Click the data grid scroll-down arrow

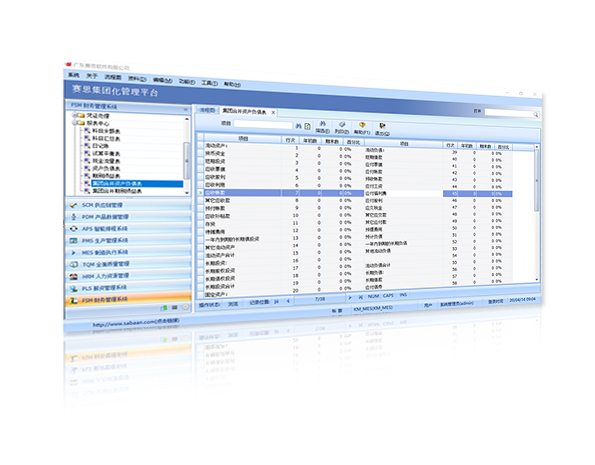tap(537, 279)
